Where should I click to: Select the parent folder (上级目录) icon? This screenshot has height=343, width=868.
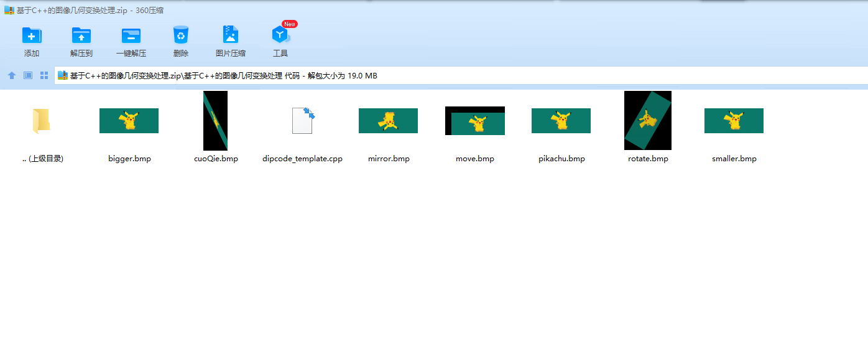pyautogui.click(x=41, y=121)
